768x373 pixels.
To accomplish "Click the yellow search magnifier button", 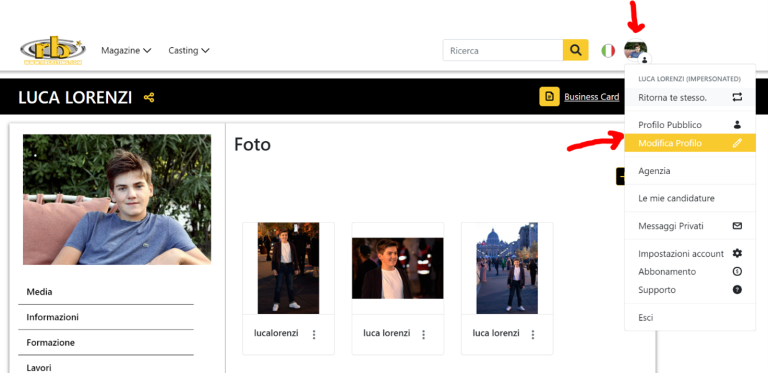I will (576, 50).
